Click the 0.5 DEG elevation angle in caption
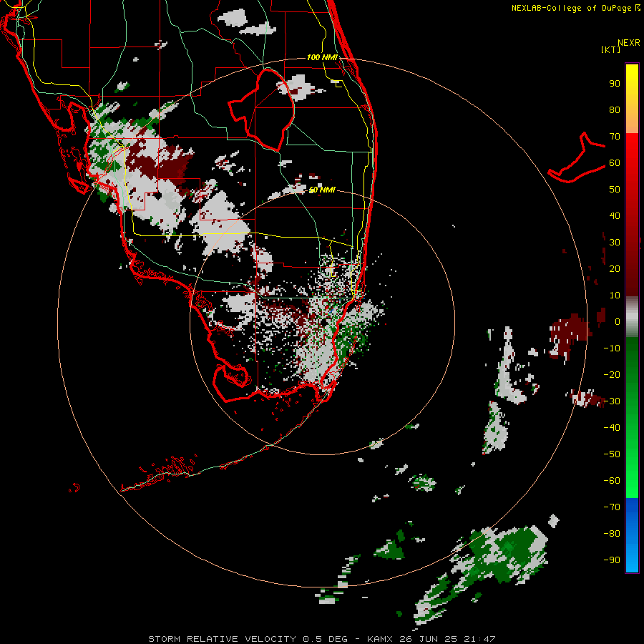The height and width of the screenshot is (644, 644). point(326,639)
